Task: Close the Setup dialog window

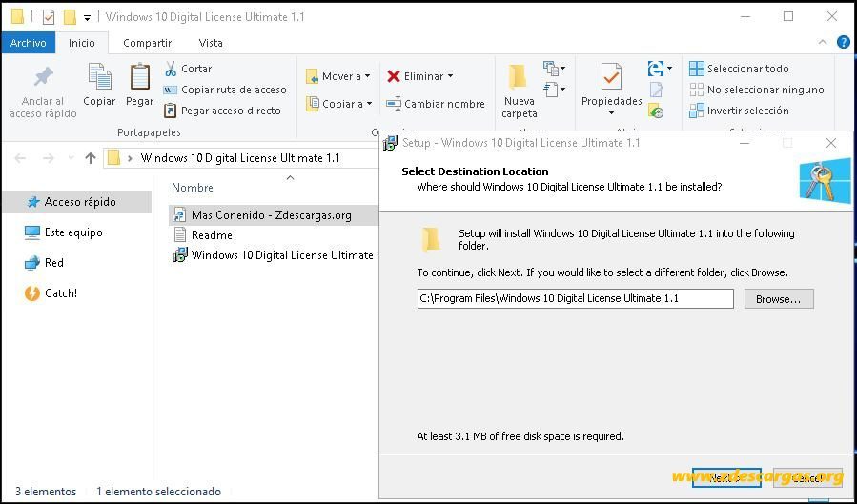Action: [x=830, y=143]
